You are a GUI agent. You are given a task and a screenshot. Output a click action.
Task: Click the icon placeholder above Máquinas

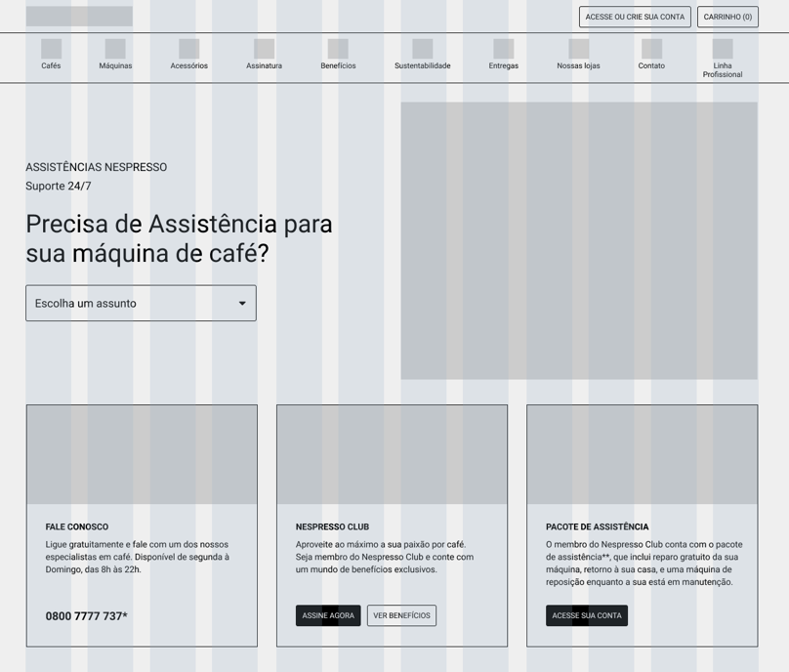(115, 49)
